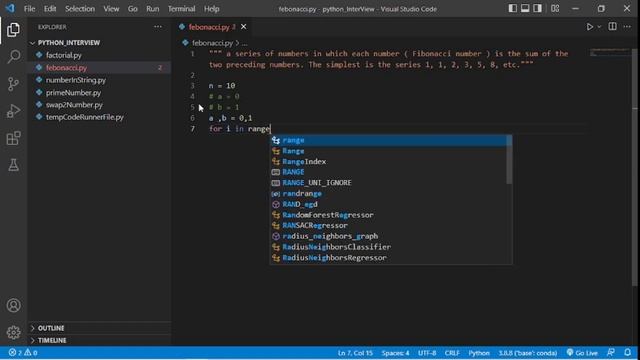
Task: Toggle the Secondary Side Bar layout icon
Action: coord(538,8)
